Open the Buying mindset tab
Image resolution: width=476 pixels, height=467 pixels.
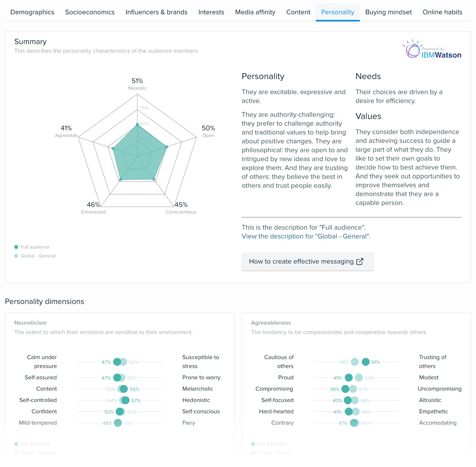coord(388,12)
